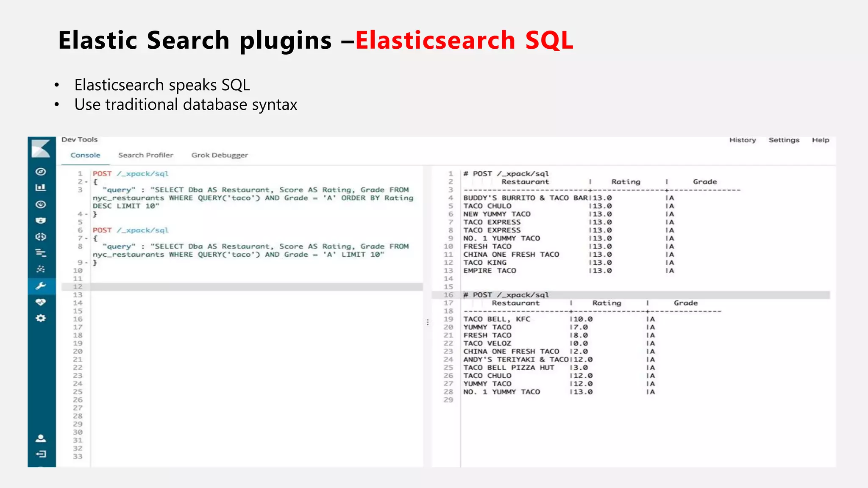Image resolution: width=868 pixels, height=488 pixels.
Task: Click the highlighted '# POST /_xpack/sql' output line 16
Action: click(631, 295)
